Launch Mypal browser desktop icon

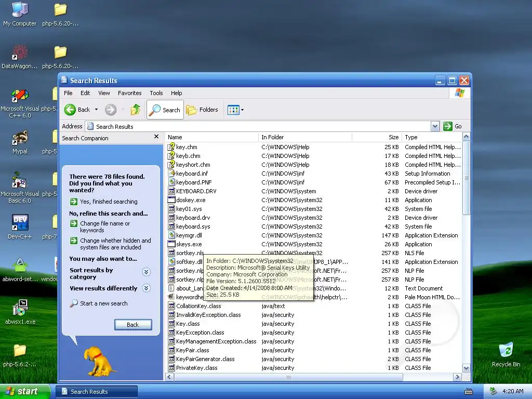(x=20, y=142)
